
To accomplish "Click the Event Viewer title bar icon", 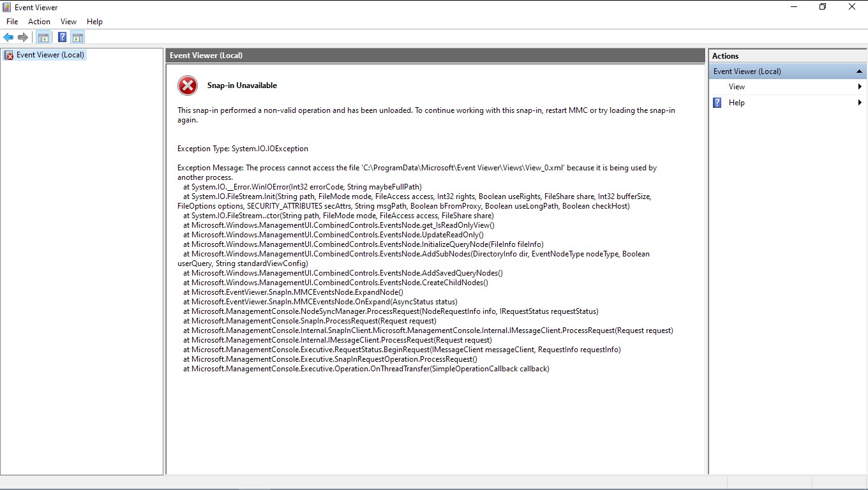I will pos(7,7).
